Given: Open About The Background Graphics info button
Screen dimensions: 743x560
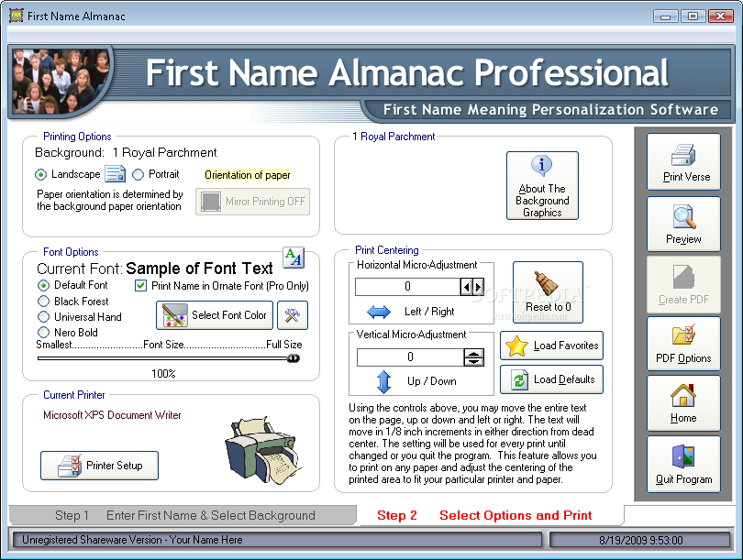Looking at the screenshot, I should coord(542,185).
